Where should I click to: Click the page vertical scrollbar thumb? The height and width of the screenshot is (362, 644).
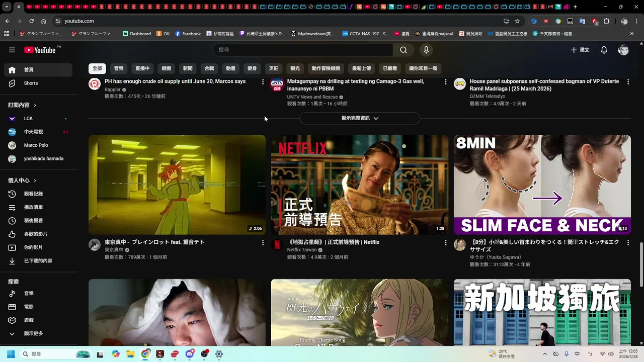pos(641,265)
